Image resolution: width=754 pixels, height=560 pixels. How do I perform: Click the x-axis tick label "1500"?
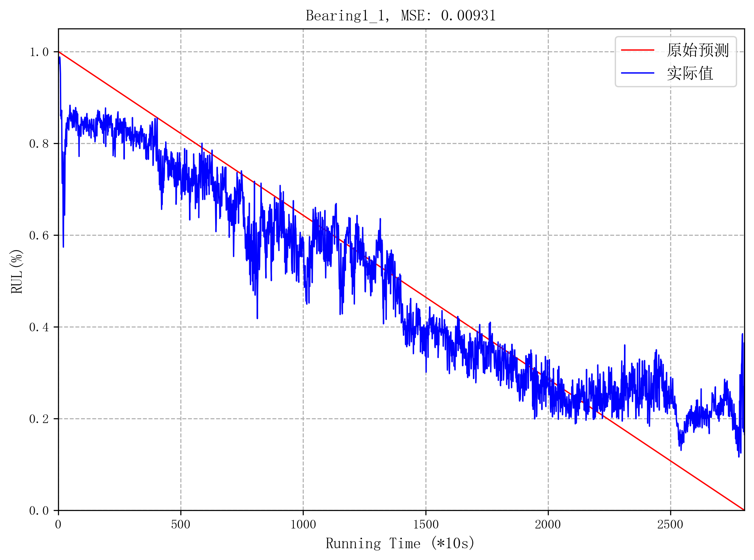(x=426, y=525)
